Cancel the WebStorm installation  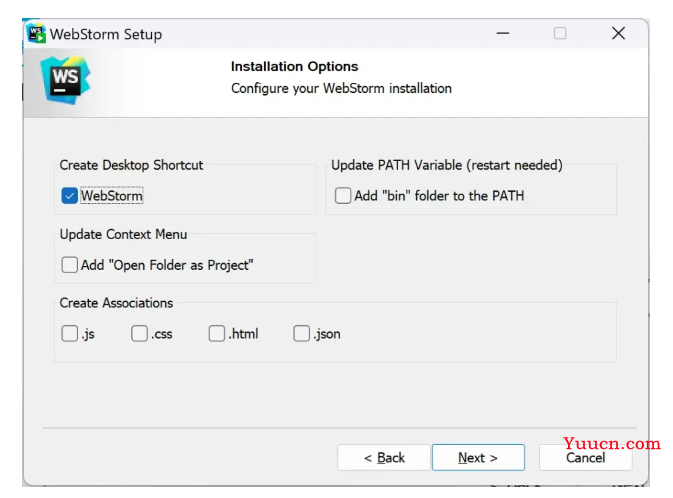tap(585, 458)
